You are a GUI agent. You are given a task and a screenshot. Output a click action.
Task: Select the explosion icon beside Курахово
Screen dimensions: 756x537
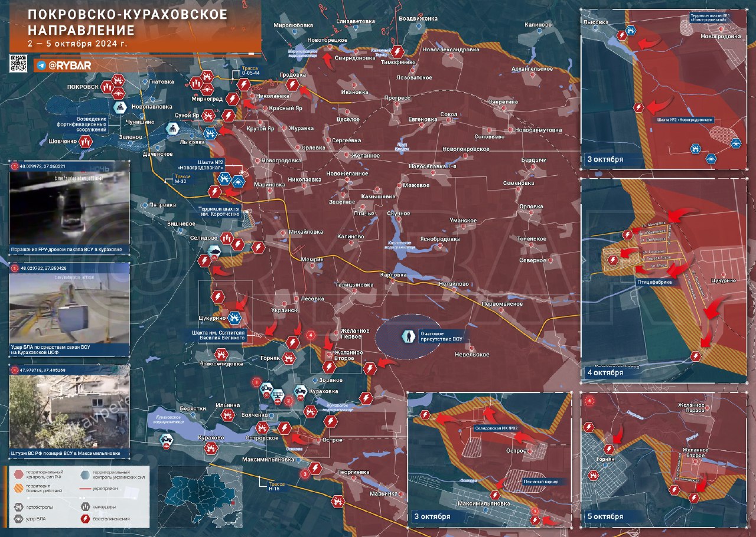point(209,448)
